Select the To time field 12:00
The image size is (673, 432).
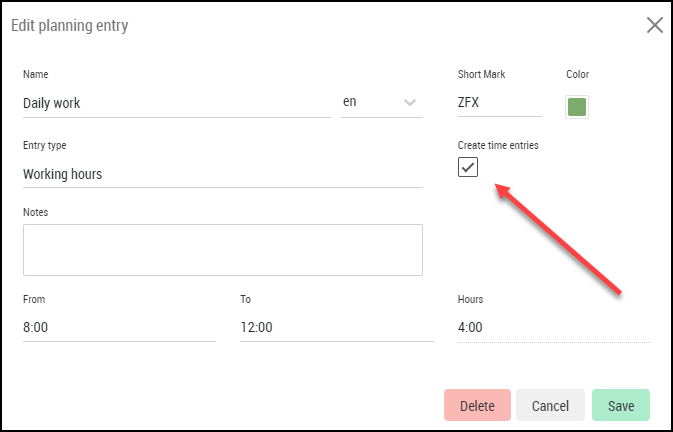pyautogui.click(x=337, y=328)
